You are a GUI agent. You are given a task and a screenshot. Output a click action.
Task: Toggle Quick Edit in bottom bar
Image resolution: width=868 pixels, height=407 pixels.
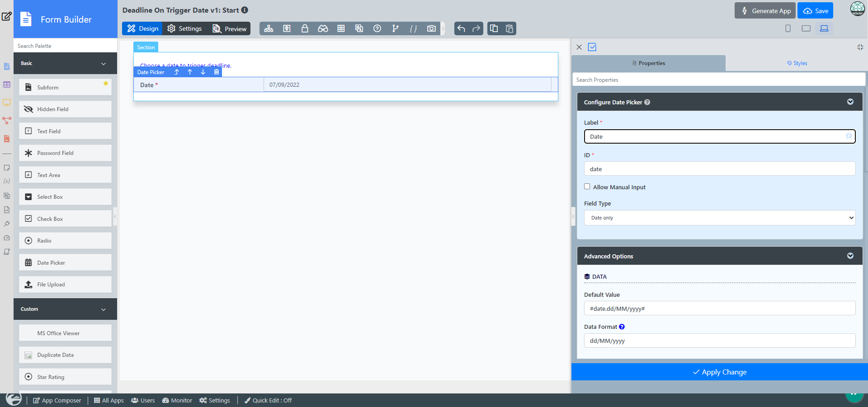[268, 400]
